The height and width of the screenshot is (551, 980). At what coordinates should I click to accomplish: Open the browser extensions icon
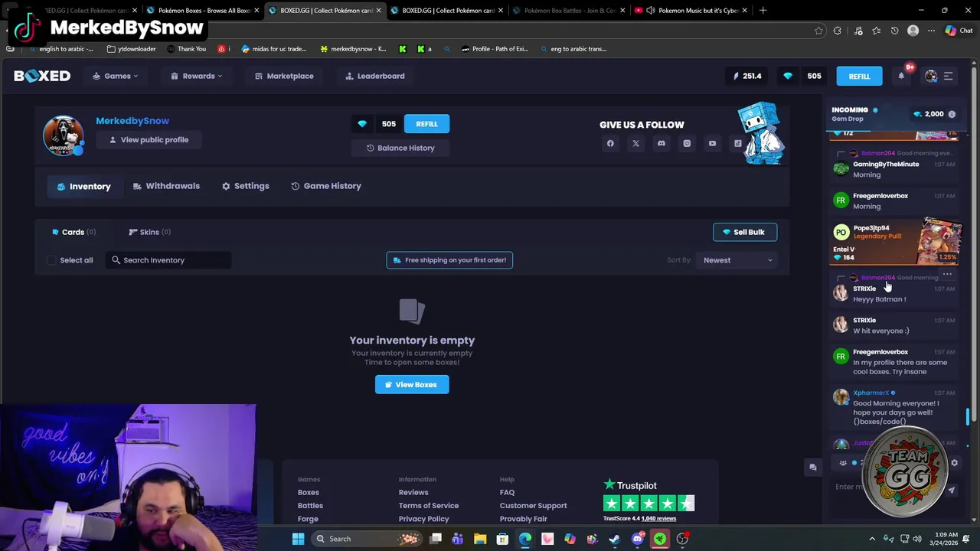tap(838, 31)
